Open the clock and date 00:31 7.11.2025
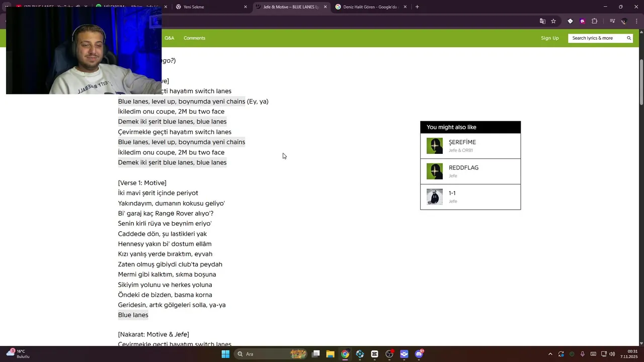The image size is (644, 362). (x=629, y=354)
